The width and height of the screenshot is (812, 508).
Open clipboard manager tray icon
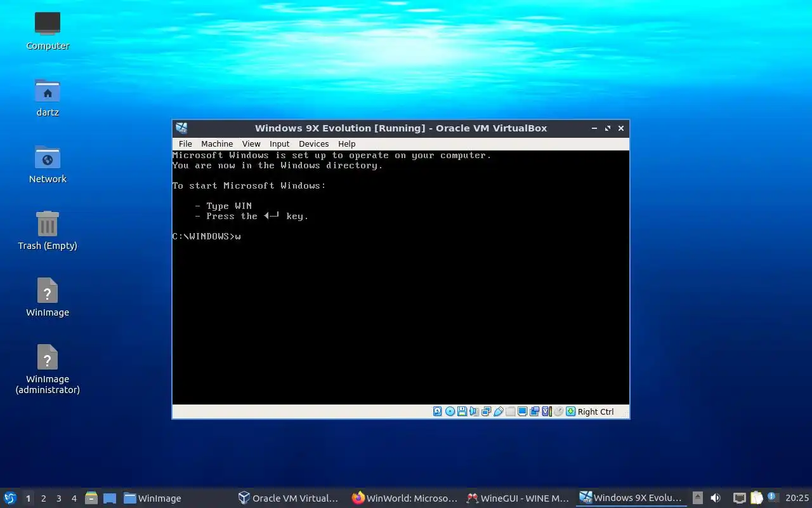(756, 498)
